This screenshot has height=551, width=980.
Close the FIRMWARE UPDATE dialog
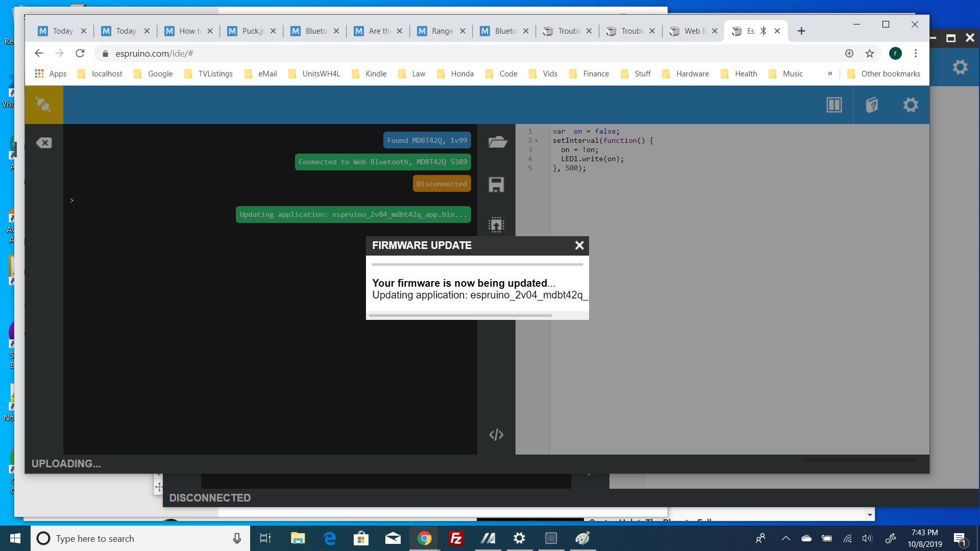point(579,245)
